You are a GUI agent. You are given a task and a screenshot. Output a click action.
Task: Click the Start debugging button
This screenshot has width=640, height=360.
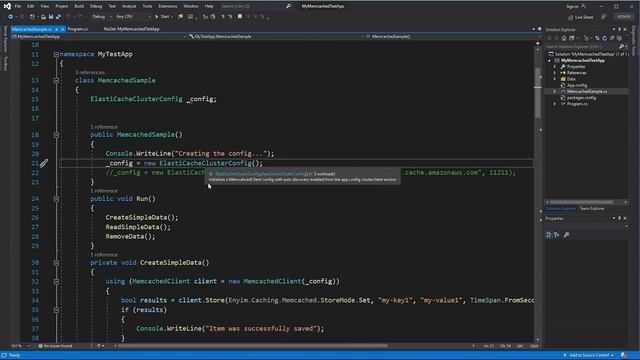[x=162, y=17]
